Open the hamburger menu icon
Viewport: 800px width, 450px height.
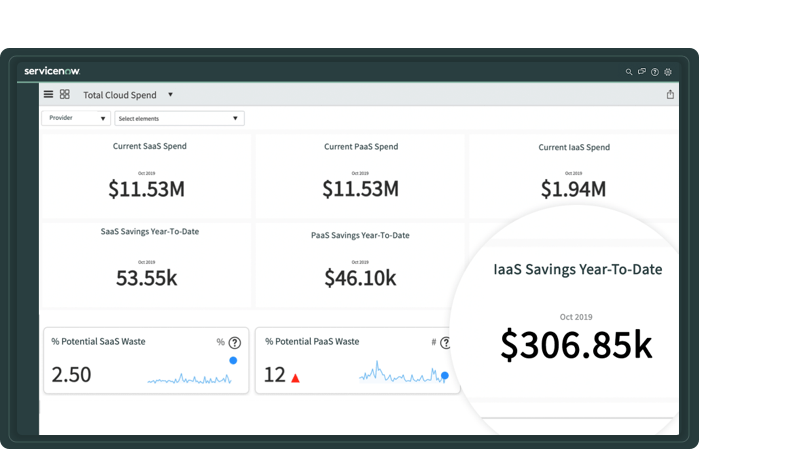[x=48, y=94]
